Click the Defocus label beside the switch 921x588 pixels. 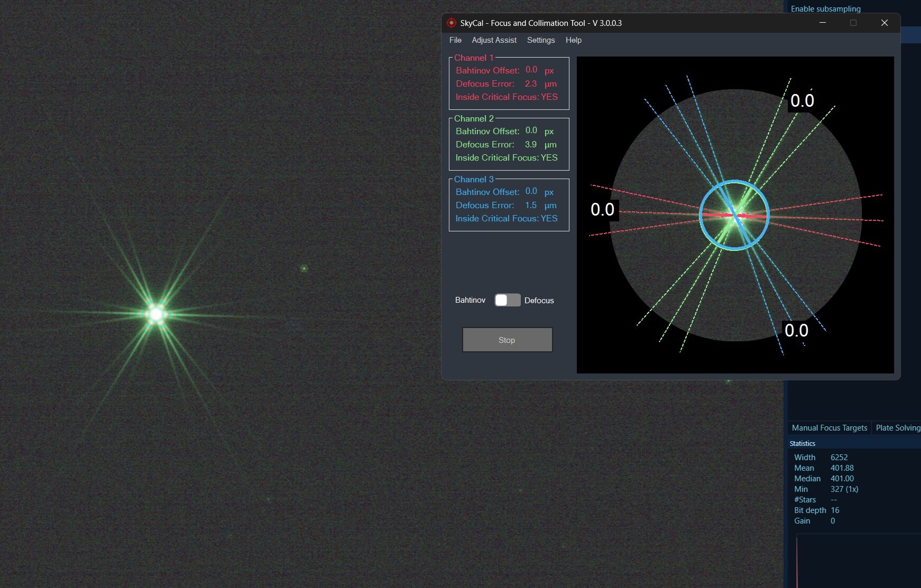[539, 300]
